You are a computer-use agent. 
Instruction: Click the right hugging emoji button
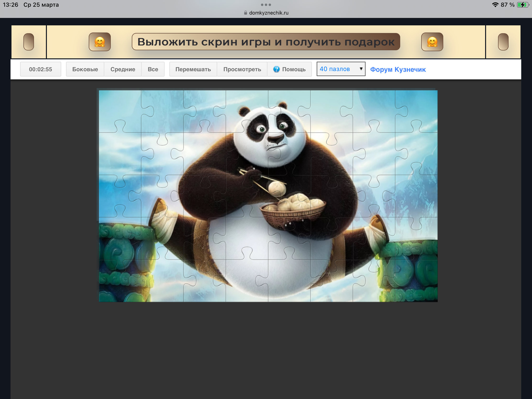(x=432, y=42)
